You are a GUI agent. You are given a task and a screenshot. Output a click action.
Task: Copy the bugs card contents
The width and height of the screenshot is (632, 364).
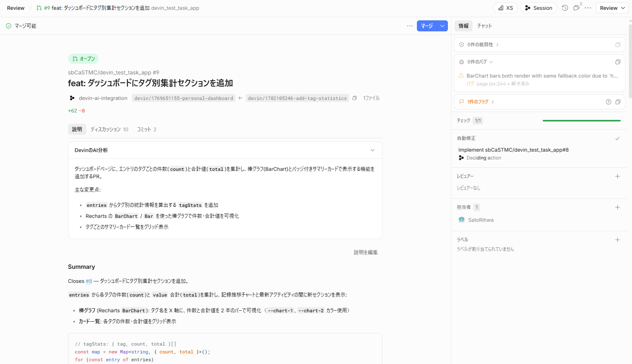(x=618, y=62)
